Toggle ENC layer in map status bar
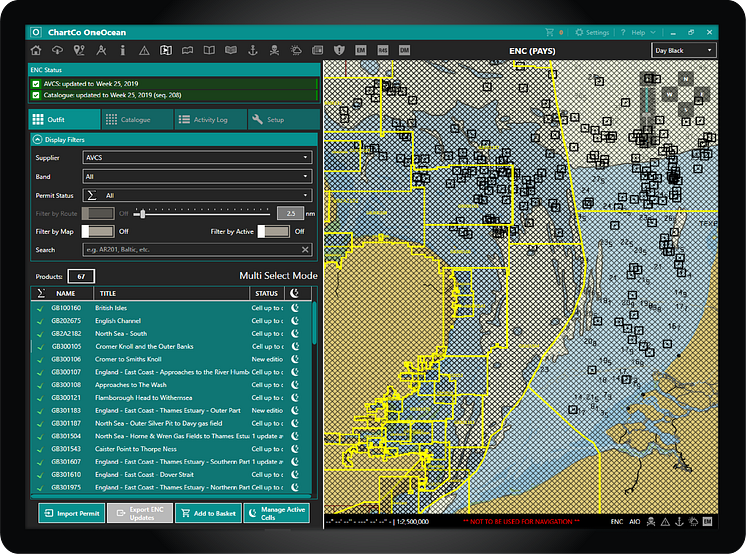746x554 pixels. 617,522
